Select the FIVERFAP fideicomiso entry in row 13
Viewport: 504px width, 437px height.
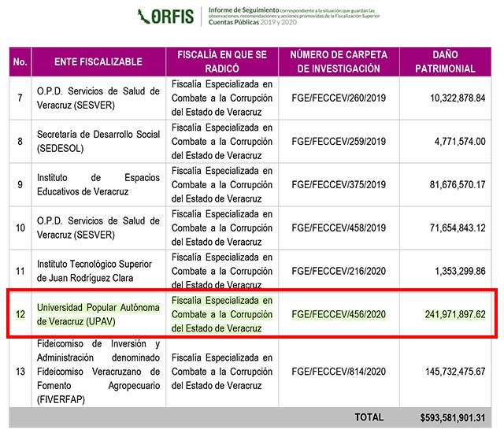click(x=98, y=372)
